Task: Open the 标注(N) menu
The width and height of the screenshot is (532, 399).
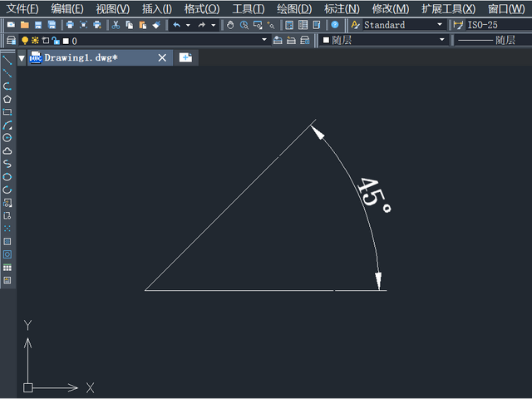Action: (x=342, y=9)
